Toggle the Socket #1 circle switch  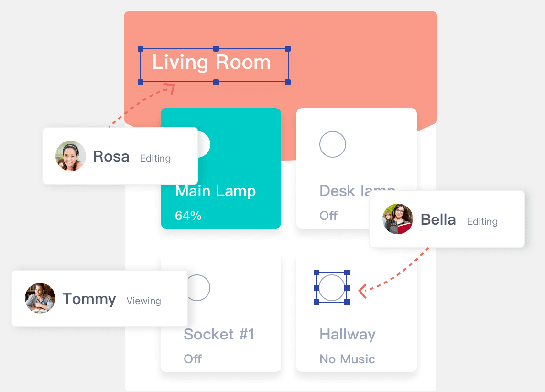click(199, 288)
